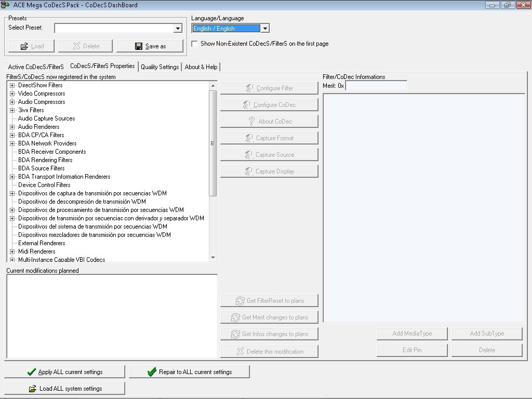Click the Current modifications planned list box

click(x=112, y=316)
